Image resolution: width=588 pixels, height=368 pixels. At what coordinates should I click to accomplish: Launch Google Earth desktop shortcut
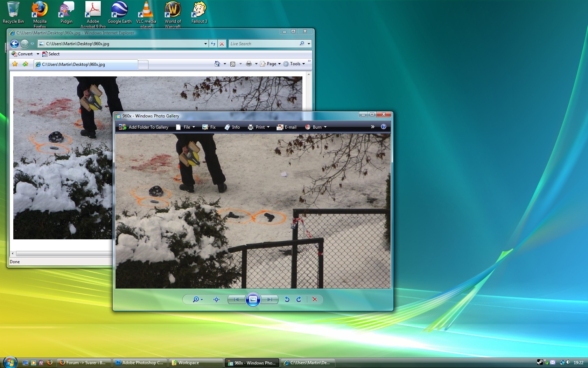click(x=120, y=13)
